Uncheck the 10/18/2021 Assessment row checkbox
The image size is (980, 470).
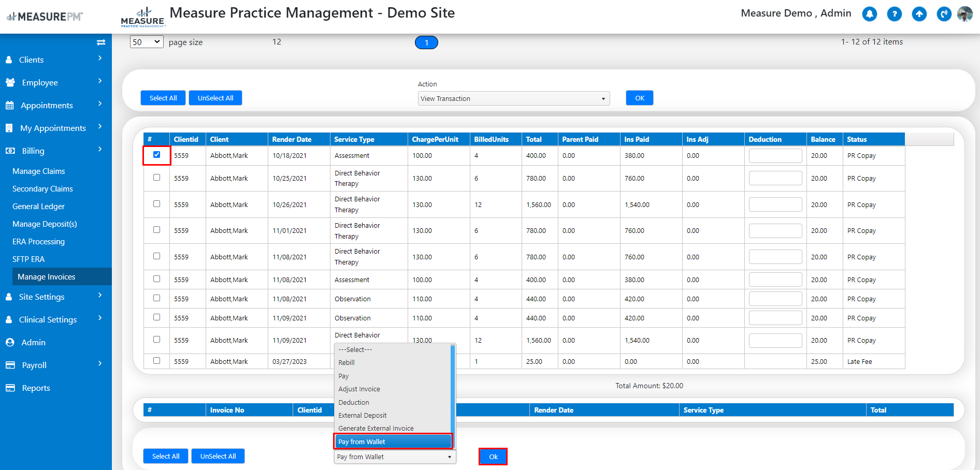point(156,154)
